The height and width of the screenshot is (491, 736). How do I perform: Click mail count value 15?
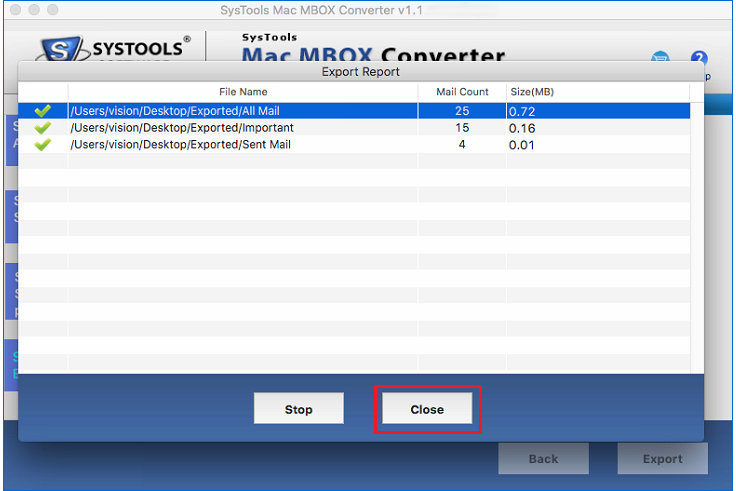pyautogui.click(x=461, y=128)
